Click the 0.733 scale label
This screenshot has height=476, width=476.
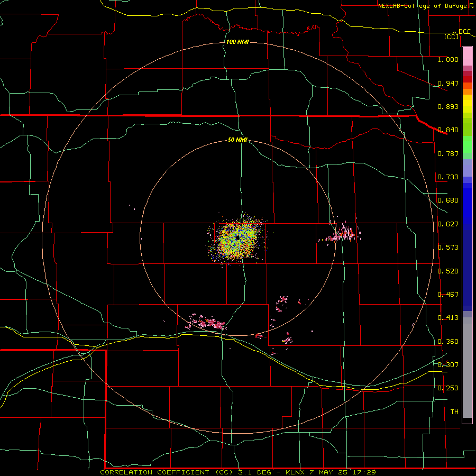click(448, 177)
